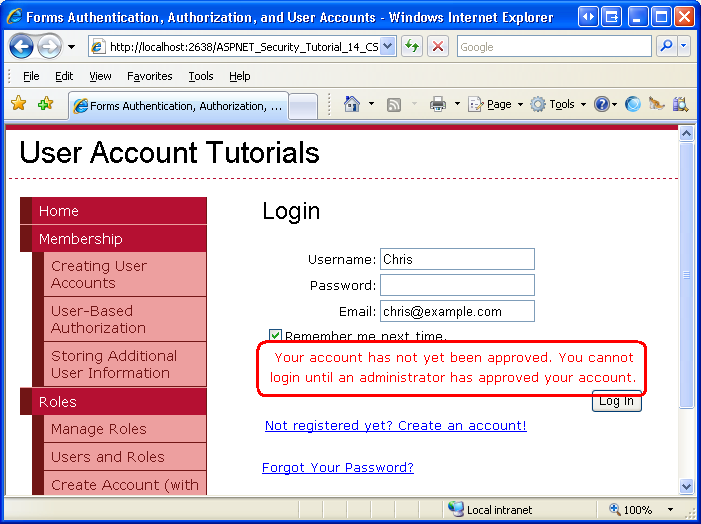Click the Log In button
The image size is (701, 524).
[617, 401]
